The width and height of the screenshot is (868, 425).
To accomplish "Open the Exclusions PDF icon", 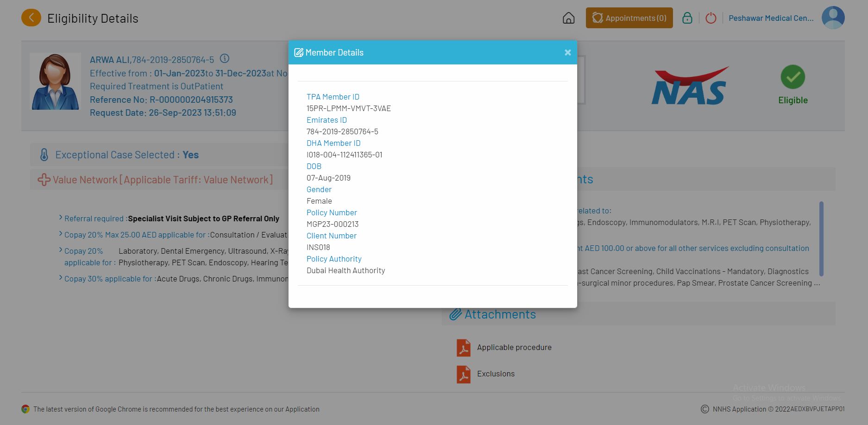I will (463, 374).
